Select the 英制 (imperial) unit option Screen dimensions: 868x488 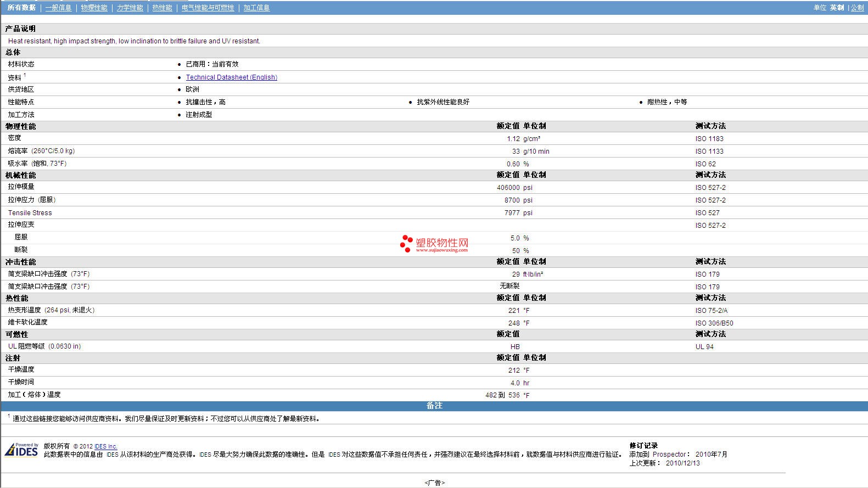837,8
